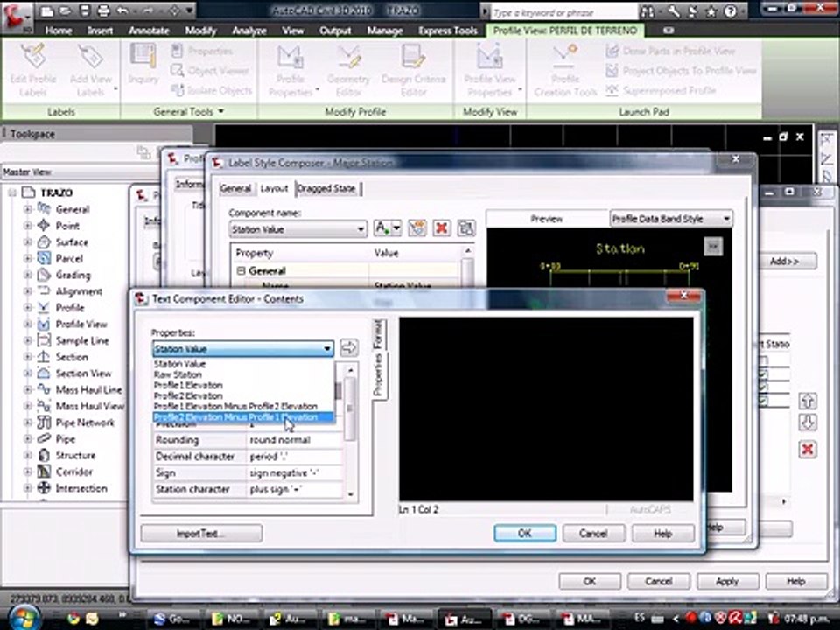Click the Import Text button
Viewport: 840px width, 630px height.
click(x=201, y=533)
